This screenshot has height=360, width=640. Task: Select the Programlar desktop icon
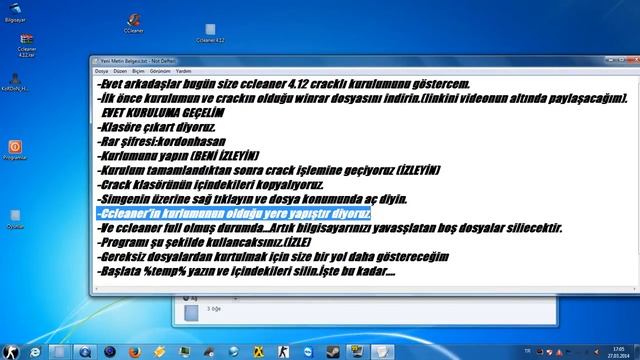(15, 150)
